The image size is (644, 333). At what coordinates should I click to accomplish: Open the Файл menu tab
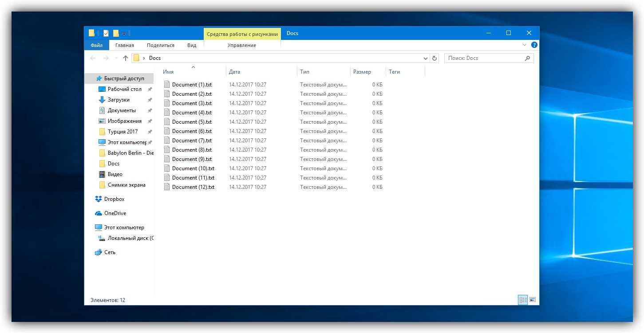[96, 45]
